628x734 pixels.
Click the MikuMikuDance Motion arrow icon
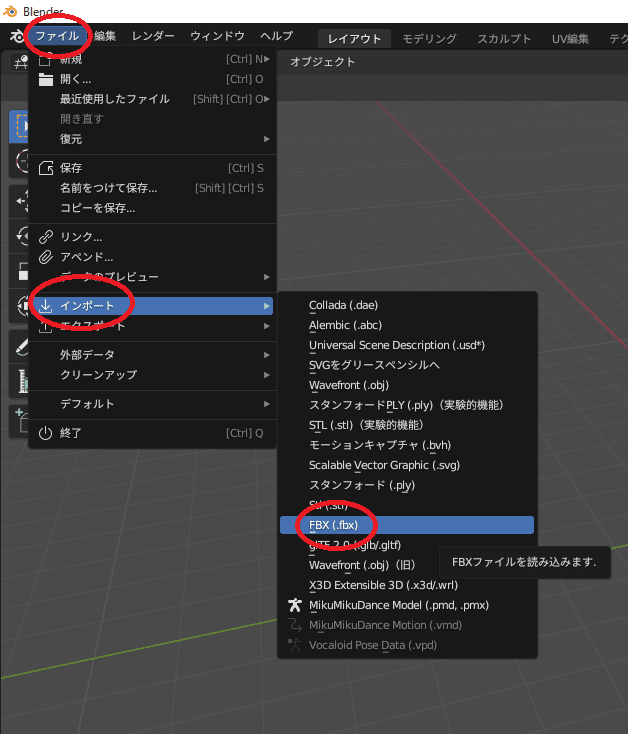coord(295,625)
